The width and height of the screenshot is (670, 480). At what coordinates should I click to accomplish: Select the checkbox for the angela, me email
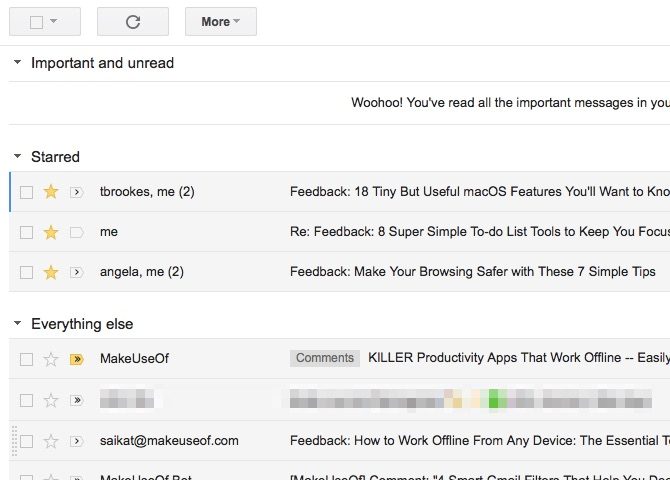click(26, 272)
